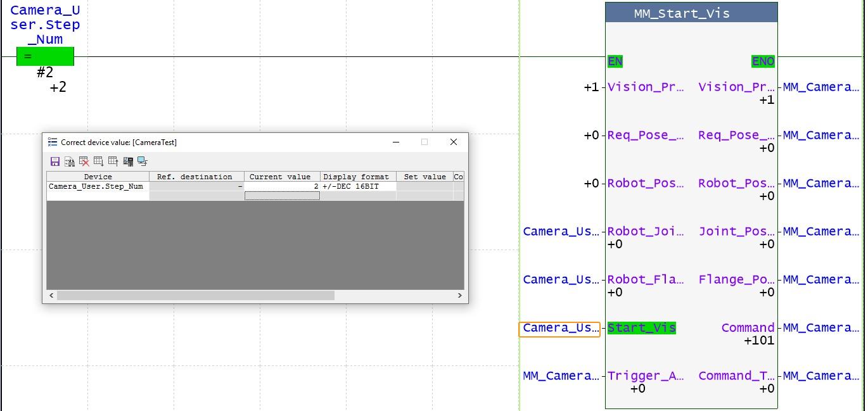The height and width of the screenshot is (411, 868).
Task: Open the Display format cell showing +/-DEC 16BIT
Action: [x=358, y=186]
